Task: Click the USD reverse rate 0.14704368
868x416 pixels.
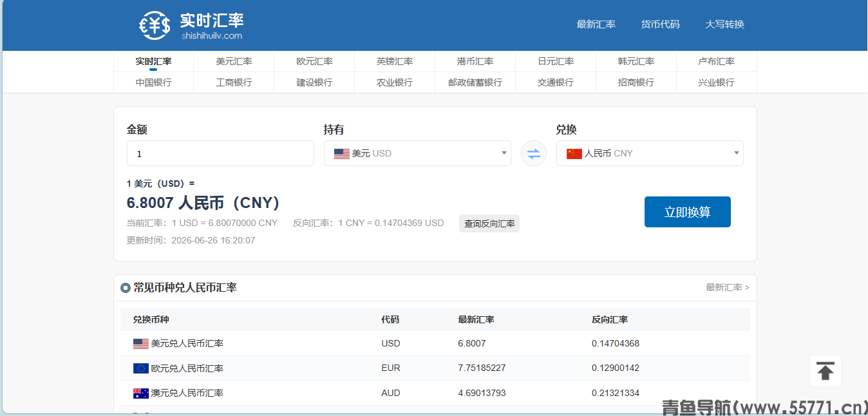Action: coord(616,343)
